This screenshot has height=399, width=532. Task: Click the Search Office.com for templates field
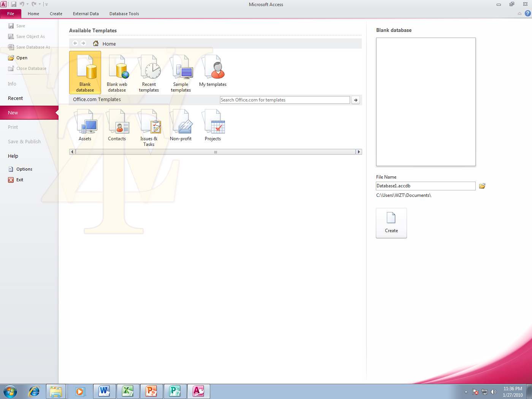(x=285, y=100)
